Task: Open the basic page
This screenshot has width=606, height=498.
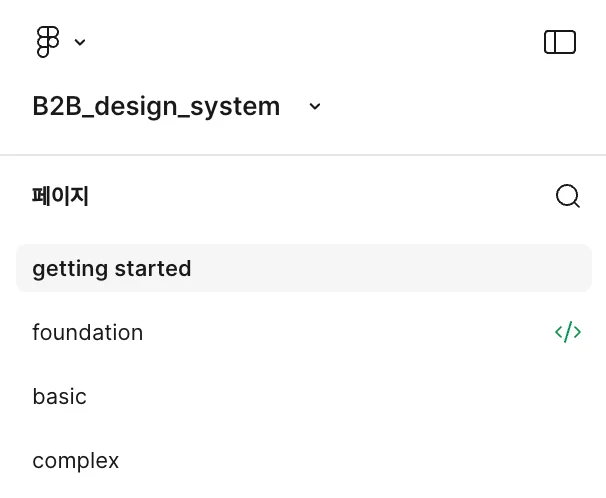Action: click(60, 396)
